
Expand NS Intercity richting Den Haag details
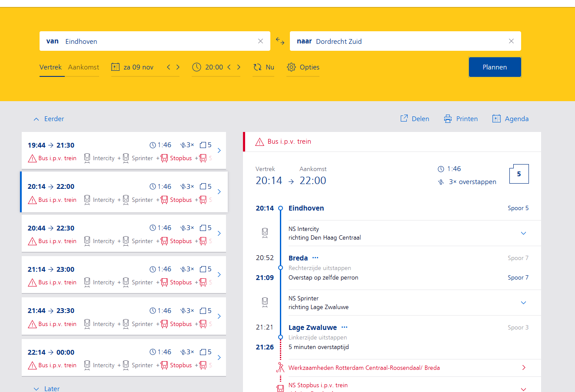(x=523, y=233)
